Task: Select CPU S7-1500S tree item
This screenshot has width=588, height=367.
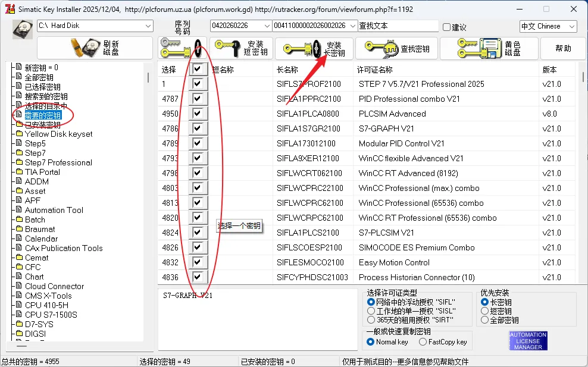Action: (51, 315)
